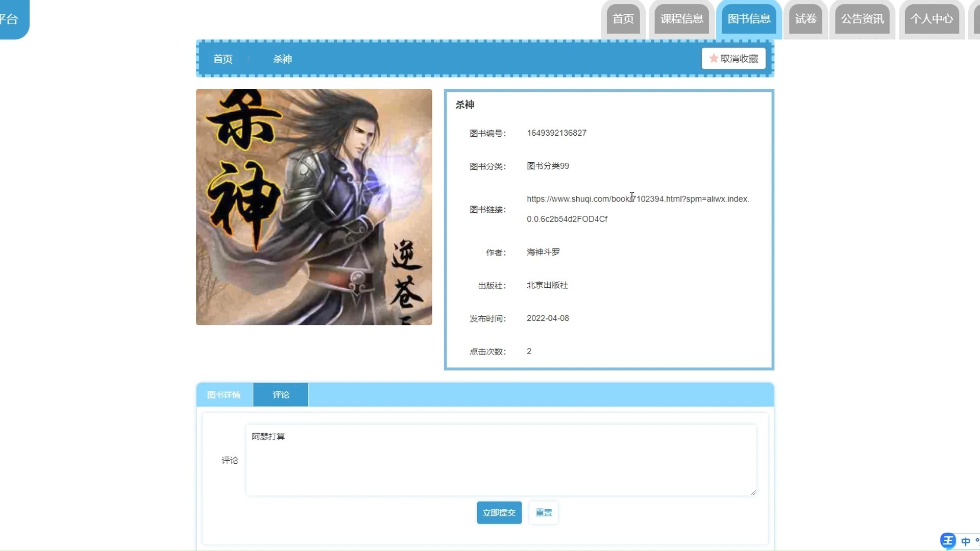Screen dimensions: 980x551
Task: Open the 首页 navigation tab
Action: (623, 19)
